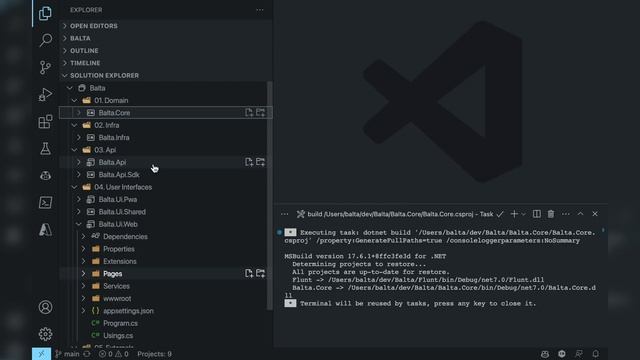Open the Properties folder
Screen dimensions: 640x360
coord(118,249)
